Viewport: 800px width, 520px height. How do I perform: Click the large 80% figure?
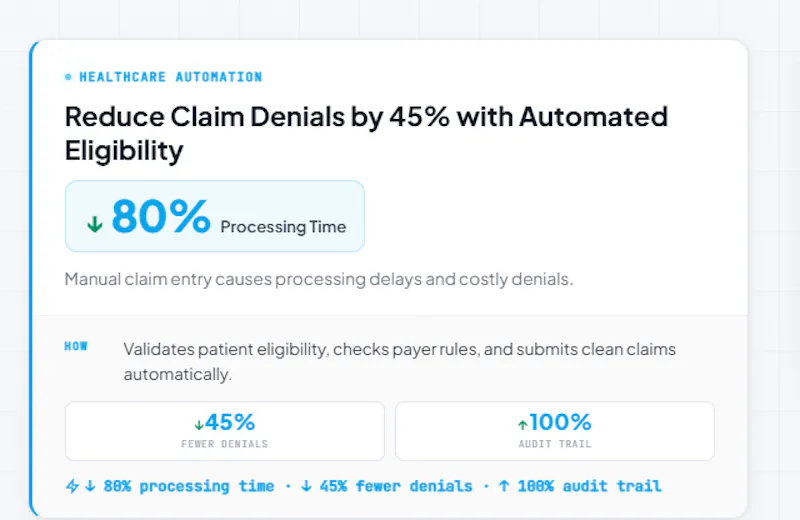click(x=161, y=216)
